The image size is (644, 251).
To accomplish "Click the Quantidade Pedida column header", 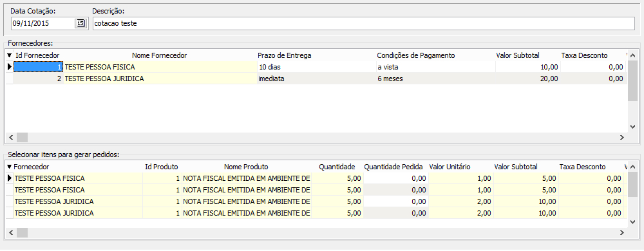I will (393, 167).
